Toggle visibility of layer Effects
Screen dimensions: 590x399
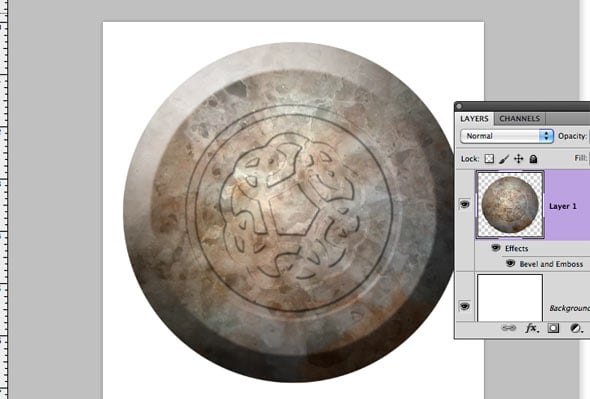coord(496,248)
